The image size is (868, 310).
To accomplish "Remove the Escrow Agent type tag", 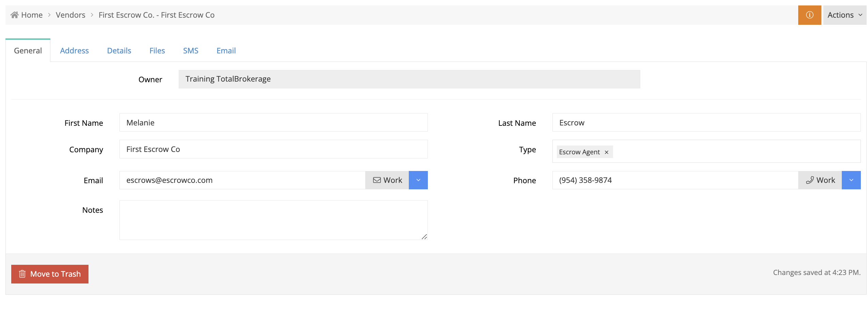I will 606,152.
